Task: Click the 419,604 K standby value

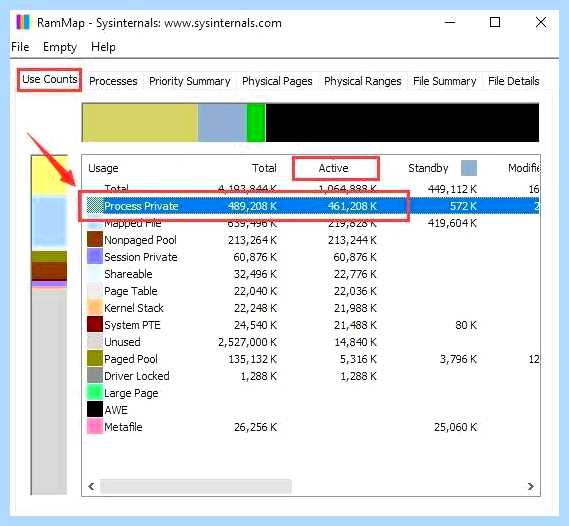Action: coord(452,223)
